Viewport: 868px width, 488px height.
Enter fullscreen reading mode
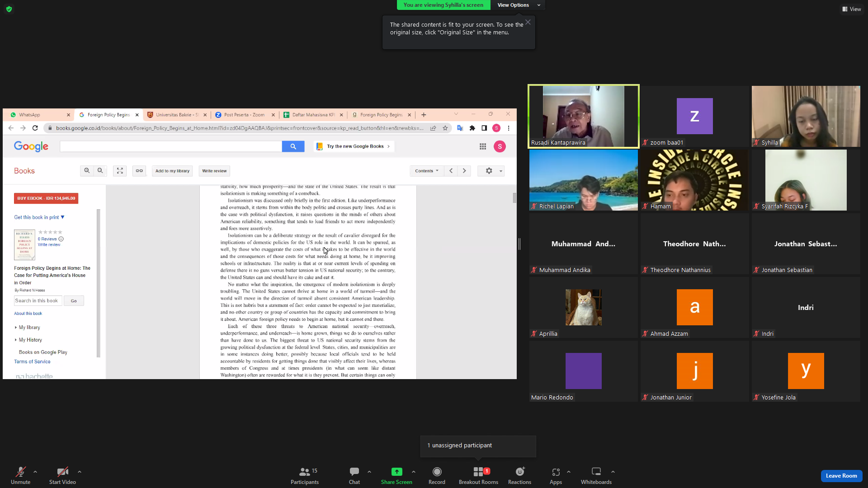[120, 171]
